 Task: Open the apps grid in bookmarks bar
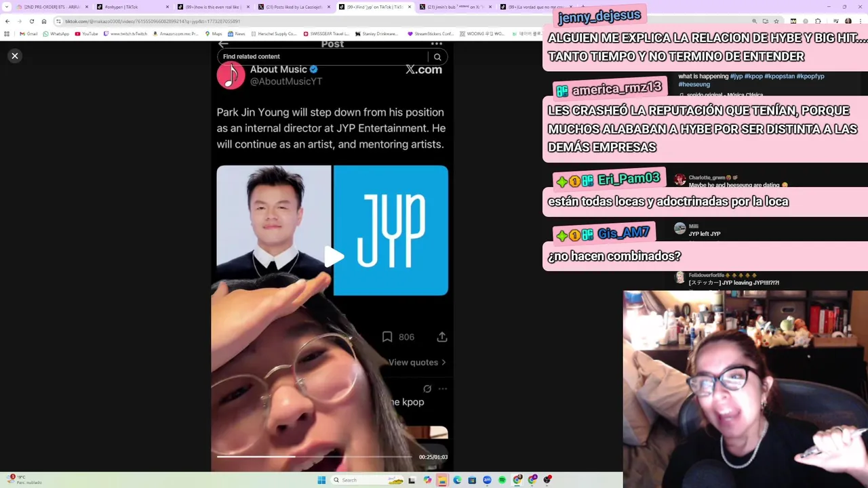coord(7,34)
